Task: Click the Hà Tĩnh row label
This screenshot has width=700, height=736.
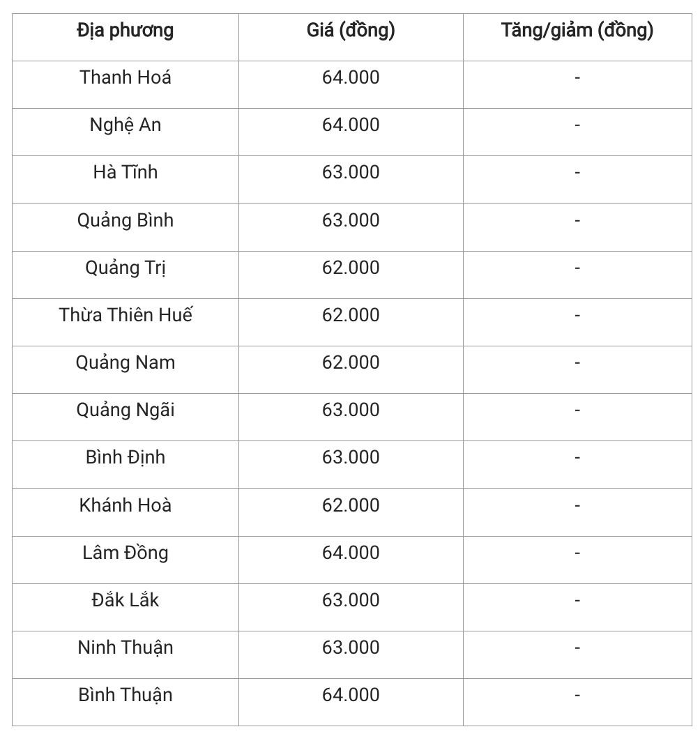Action: tap(125, 172)
